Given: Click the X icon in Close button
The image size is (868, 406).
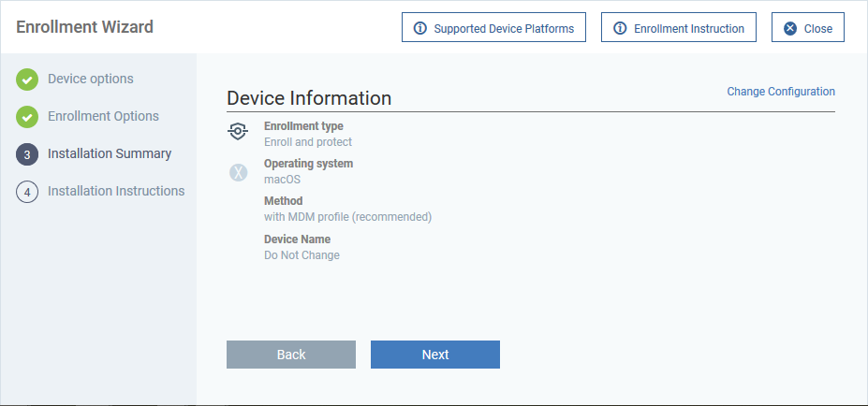Looking at the screenshot, I should tap(790, 28).
